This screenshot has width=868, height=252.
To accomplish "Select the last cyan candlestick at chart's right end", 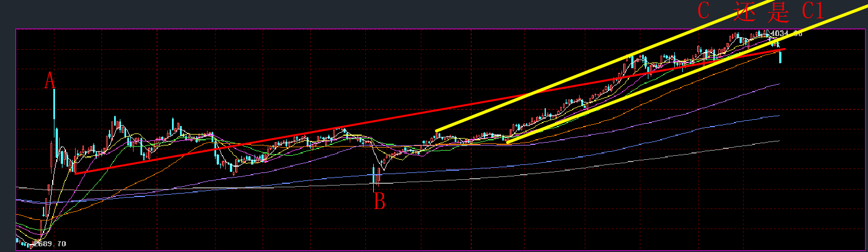I will [x=780, y=56].
